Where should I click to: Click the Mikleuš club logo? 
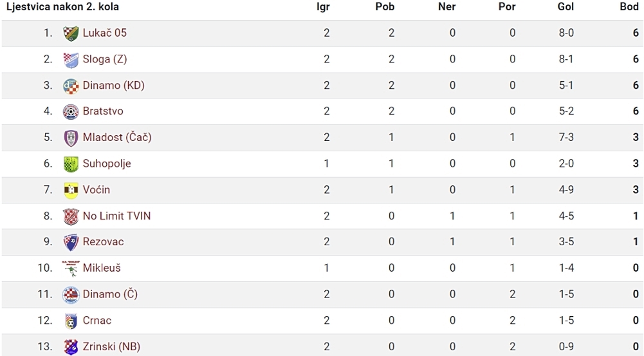71,268
